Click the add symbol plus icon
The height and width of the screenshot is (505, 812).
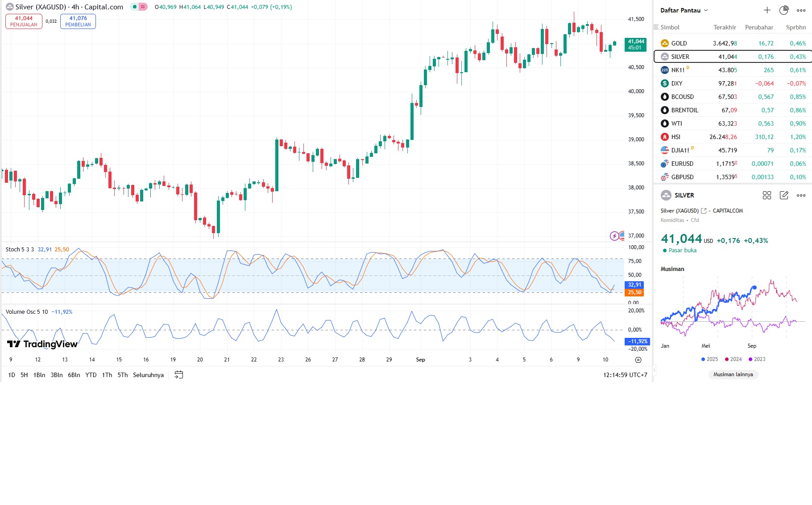(x=767, y=10)
